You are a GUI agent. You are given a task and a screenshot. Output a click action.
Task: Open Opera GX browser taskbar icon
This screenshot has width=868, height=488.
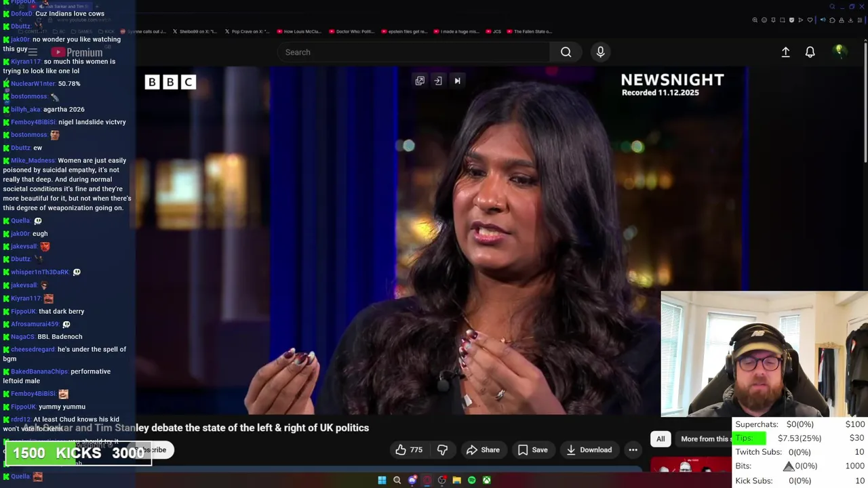pos(427,480)
